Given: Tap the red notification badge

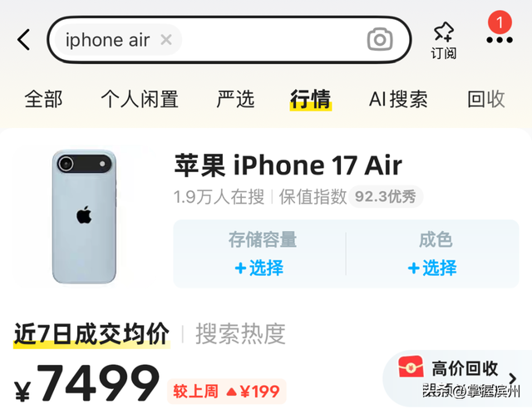Looking at the screenshot, I should click(x=500, y=22).
